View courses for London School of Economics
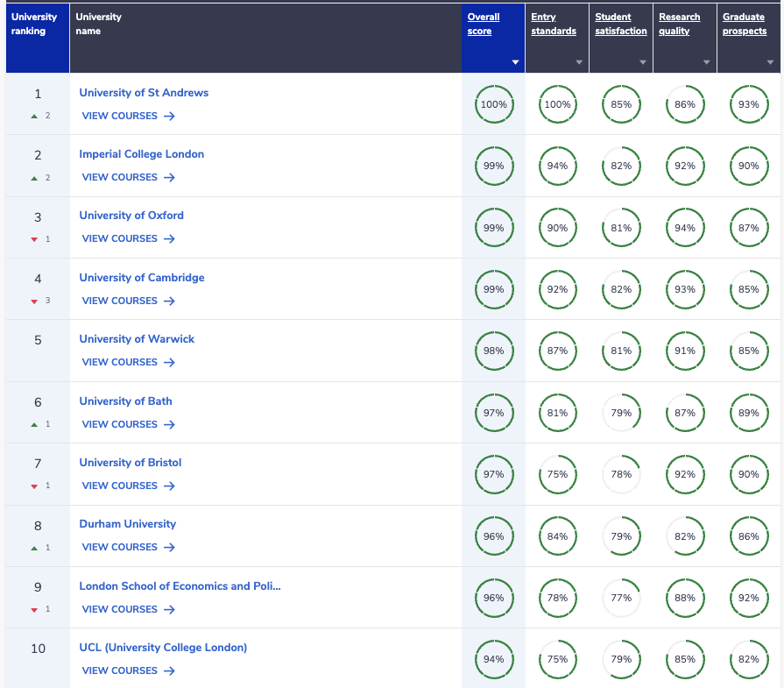This screenshot has height=688, width=784. coord(129,609)
